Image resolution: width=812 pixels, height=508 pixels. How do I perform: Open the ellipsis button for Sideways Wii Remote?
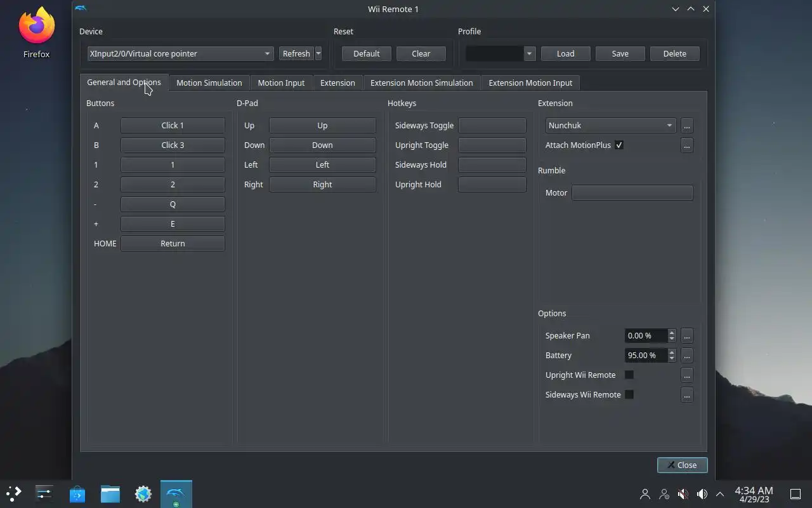(x=686, y=395)
